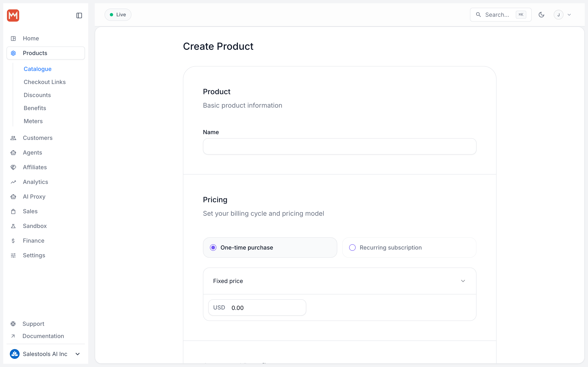Open Affiliates via handshake icon
The image size is (588, 367).
(x=13, y=167)
